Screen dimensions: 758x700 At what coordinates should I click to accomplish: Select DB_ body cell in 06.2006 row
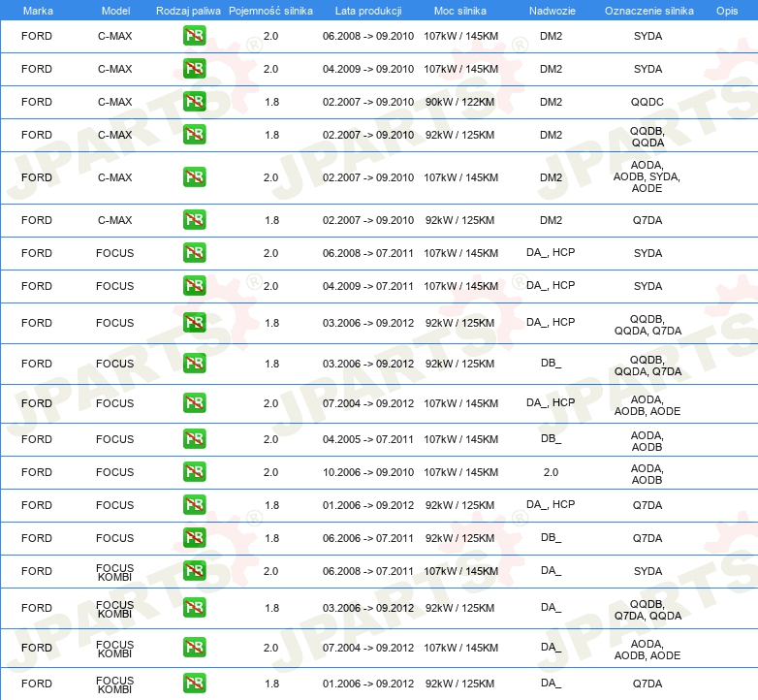pyautogui.click(x=552, y=537)
